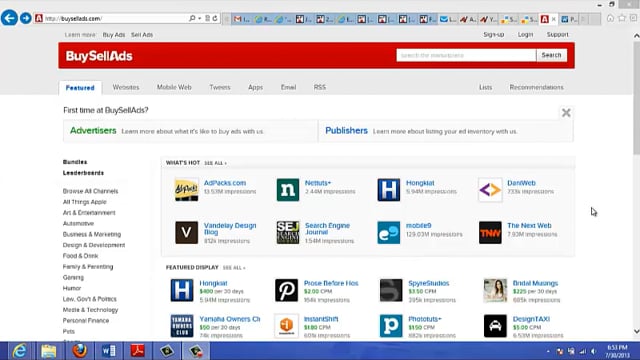Open the Lists tab
The width and height of the screenshot is (640, 360).
point(485,87)
